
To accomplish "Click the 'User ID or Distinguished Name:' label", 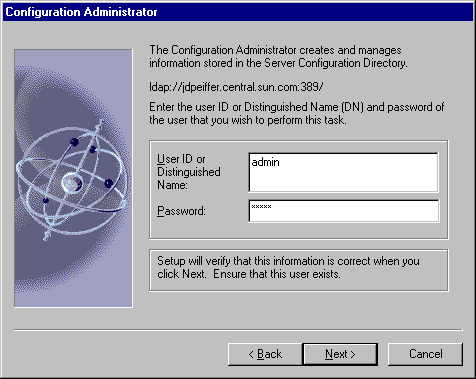I will [189, 172].
